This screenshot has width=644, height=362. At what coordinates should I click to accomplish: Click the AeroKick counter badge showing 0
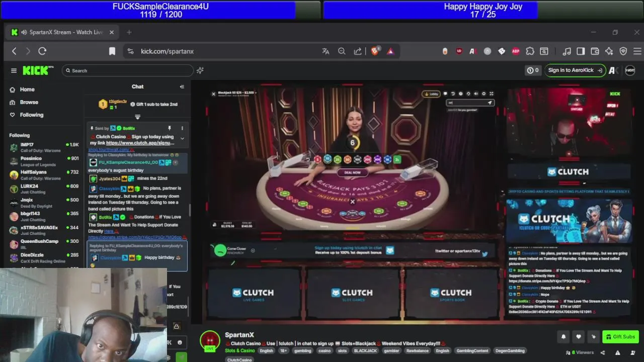coord(533,70)
